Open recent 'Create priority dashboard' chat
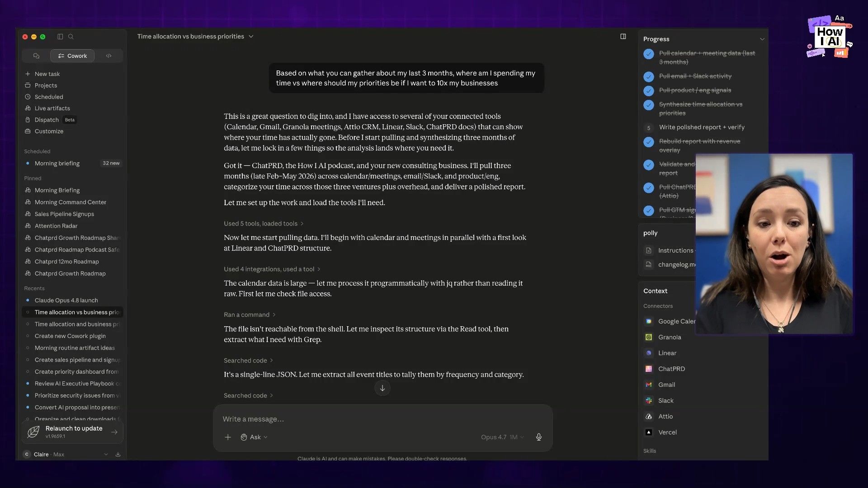Screen dimensions: 868x488 click(72, 372)
